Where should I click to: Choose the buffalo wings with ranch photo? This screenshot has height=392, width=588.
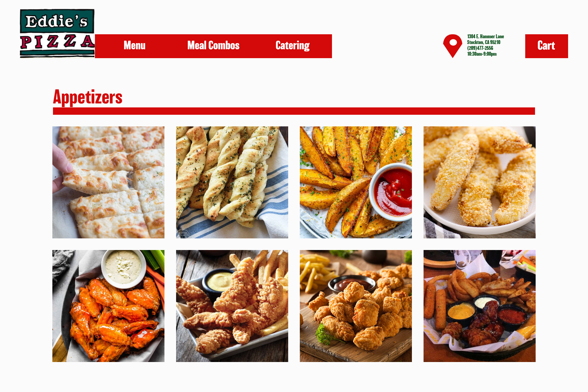(x=108, y=306)
